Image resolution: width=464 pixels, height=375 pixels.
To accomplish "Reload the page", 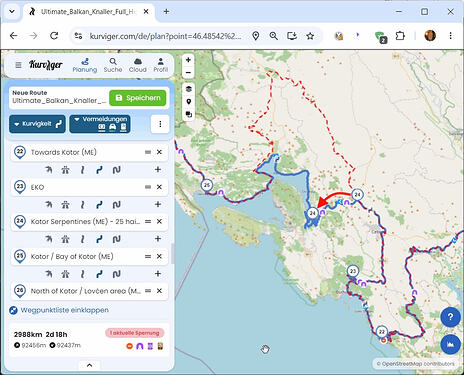I will (54, 35).
